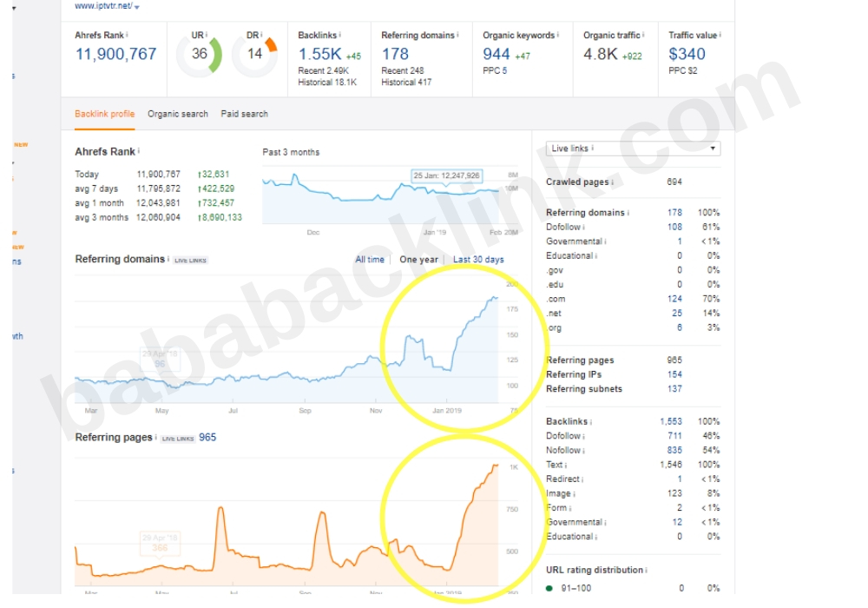Click the info icon beside Organic keywords
Image resolution: width=868 pixels, height=608 pixels.
click(558, 35)
